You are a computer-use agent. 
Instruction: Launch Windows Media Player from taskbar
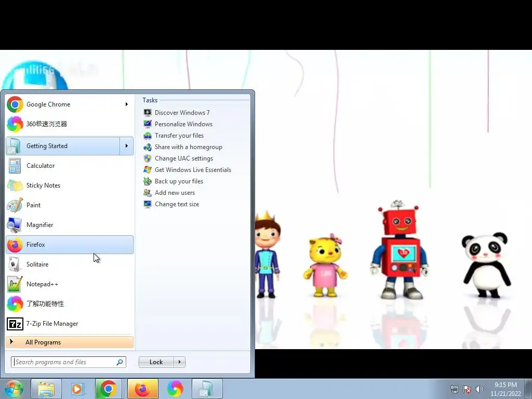click(77, 389)
